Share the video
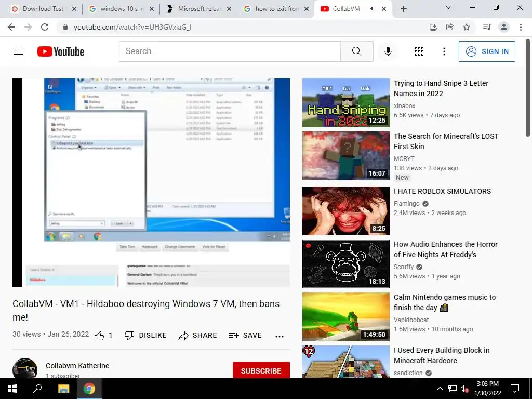 (x=197, y=335)
